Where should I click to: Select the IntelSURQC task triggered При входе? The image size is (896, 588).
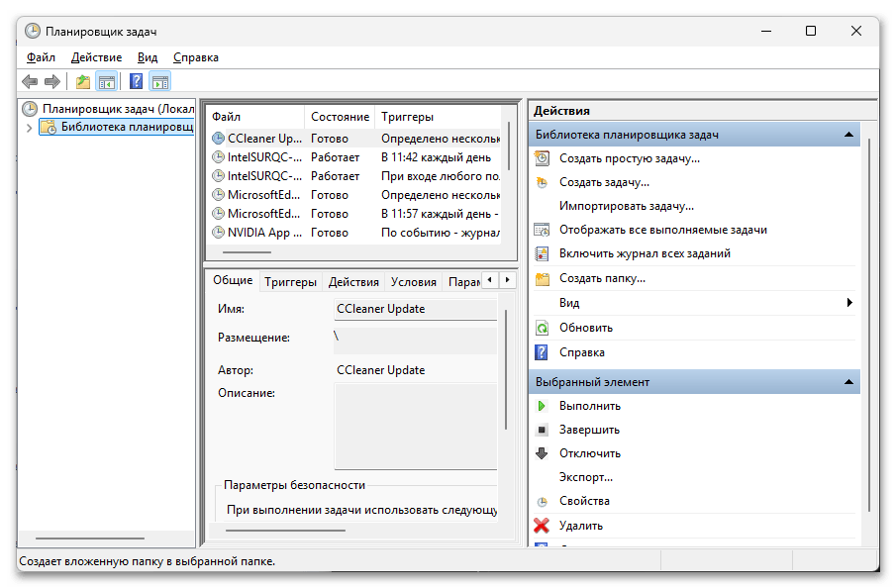(x=354, y=176)
